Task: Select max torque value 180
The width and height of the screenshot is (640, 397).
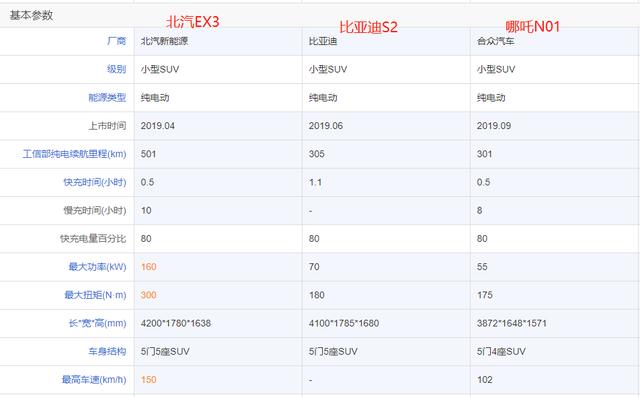Action: [x=317, y=295]
